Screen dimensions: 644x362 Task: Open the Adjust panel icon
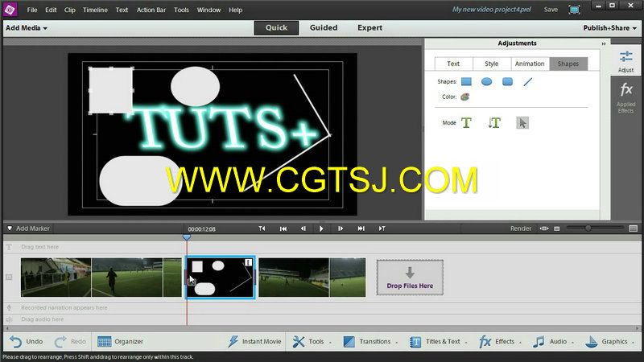pos(626,62)
